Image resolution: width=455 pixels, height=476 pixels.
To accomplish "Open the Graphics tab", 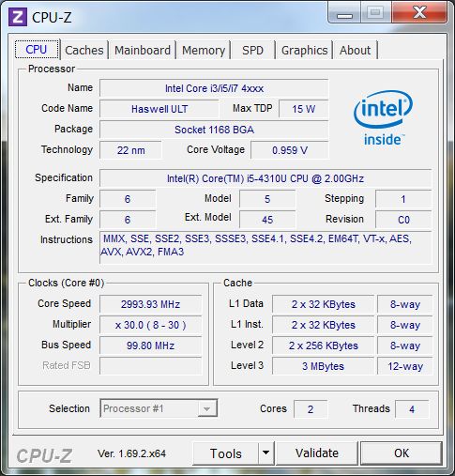I will point(304,50).
